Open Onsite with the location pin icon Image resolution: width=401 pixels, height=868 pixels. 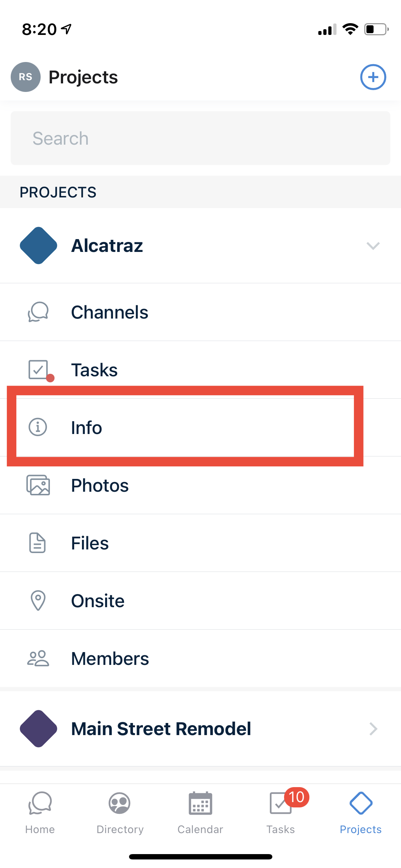tap(200, 601)
